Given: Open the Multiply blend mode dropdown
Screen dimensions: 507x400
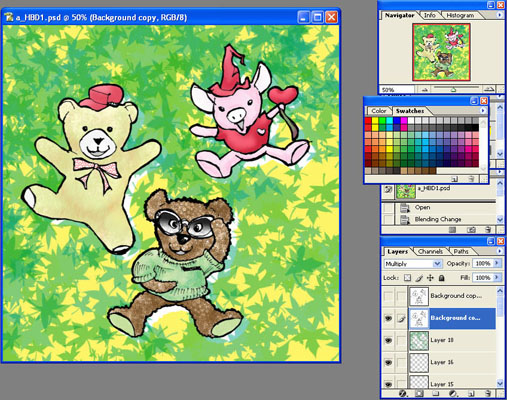Looking at the screenshot, I should 437,264.
